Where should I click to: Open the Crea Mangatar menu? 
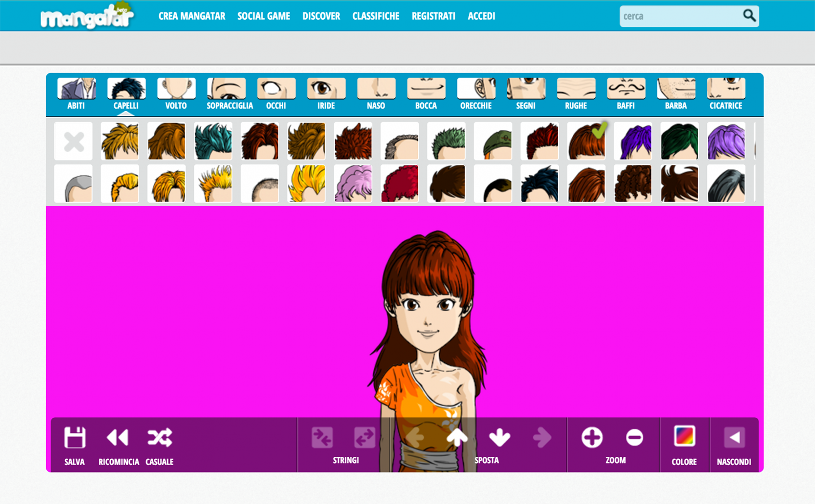tap(192, 16)
